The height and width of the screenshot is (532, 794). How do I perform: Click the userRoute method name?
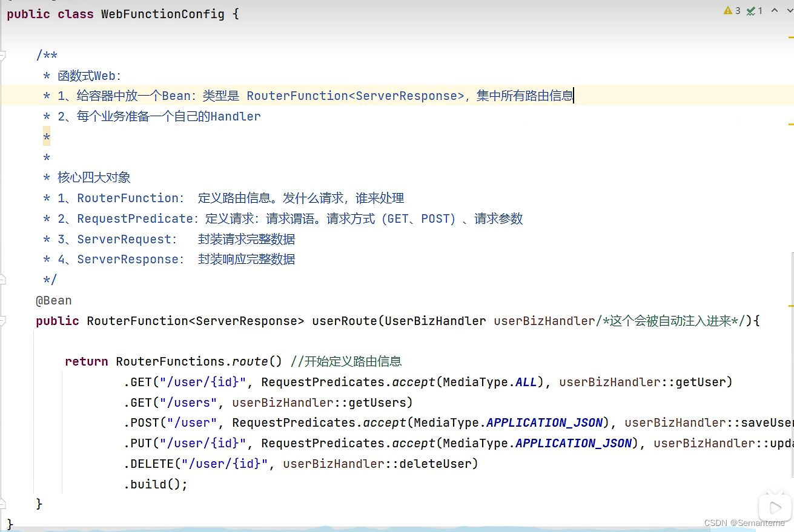click(345, 321)
